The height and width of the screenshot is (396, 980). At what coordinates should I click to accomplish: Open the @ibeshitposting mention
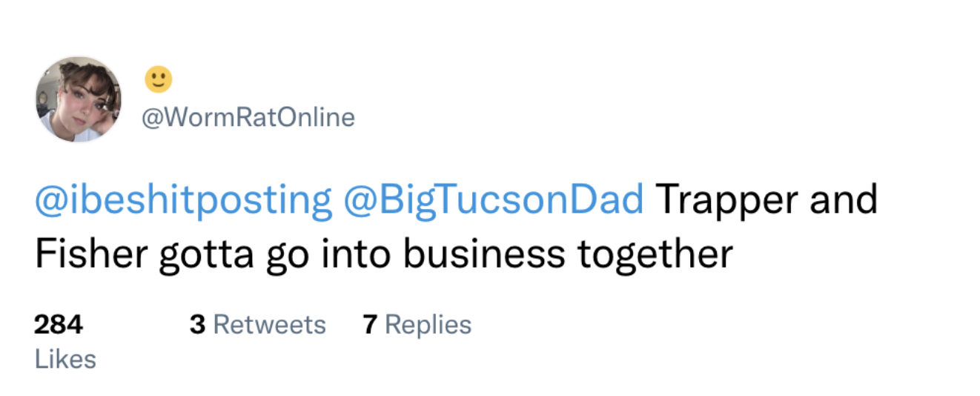click(x=183, y=200)
